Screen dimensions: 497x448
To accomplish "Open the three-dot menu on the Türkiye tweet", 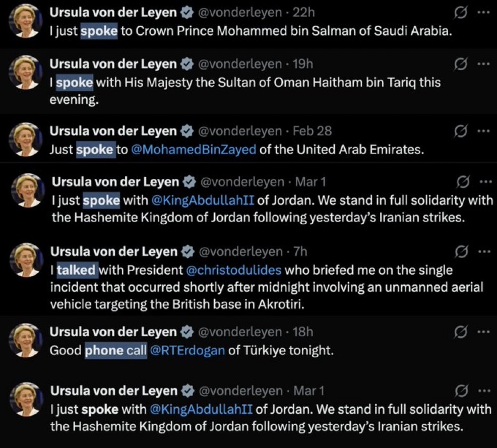I will [483, 332].
